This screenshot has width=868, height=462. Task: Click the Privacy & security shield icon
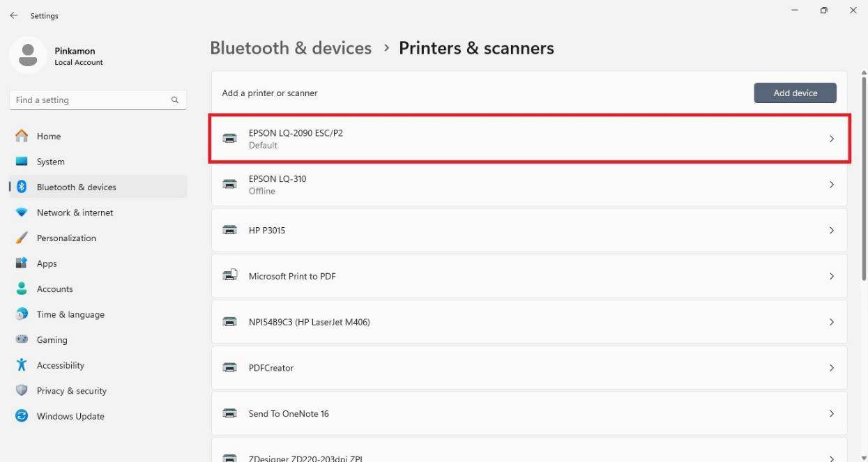(22, 390)
